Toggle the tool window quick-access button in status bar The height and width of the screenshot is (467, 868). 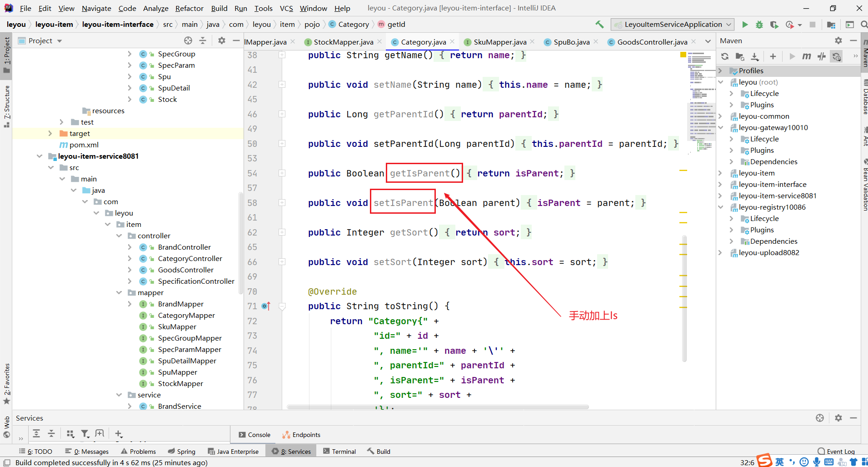pos(7,462)
